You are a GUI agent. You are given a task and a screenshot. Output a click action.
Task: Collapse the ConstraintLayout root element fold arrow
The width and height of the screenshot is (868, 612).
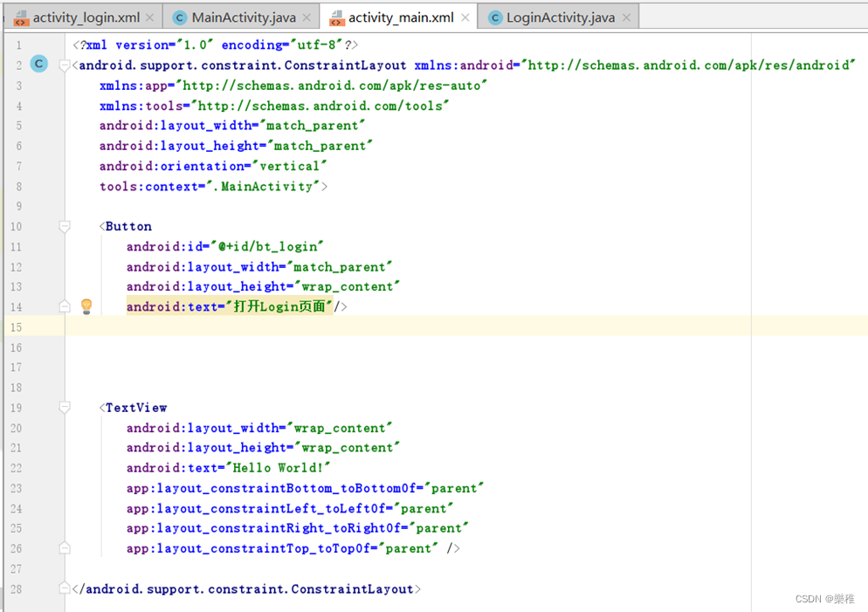click(x=64, y=64)
